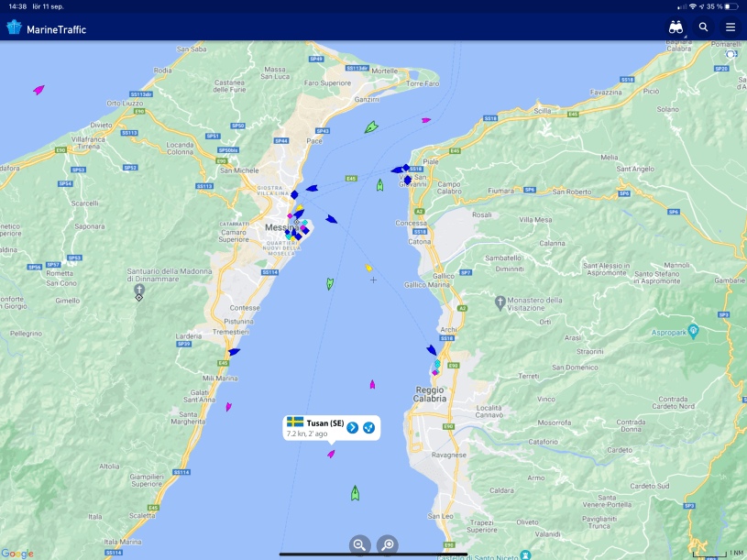Click the Google logo on map
This screenshot has height=560, width=747.
coord(17,553)
